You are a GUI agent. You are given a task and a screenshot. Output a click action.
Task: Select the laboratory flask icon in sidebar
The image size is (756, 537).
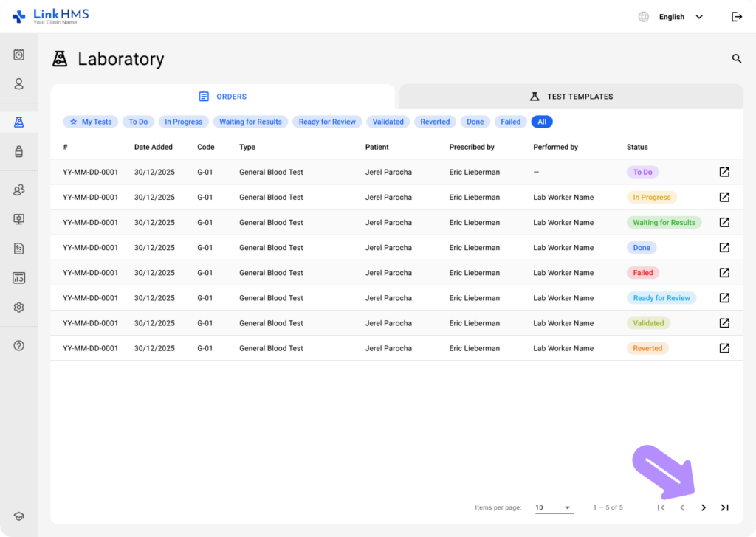18,122
